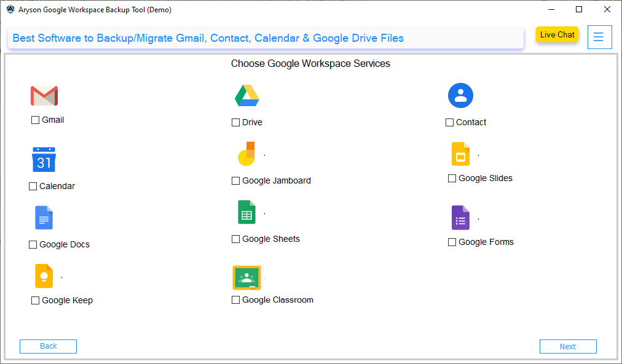
Task: Click the blue Contact person icon
Action: [x=460, y=96]
